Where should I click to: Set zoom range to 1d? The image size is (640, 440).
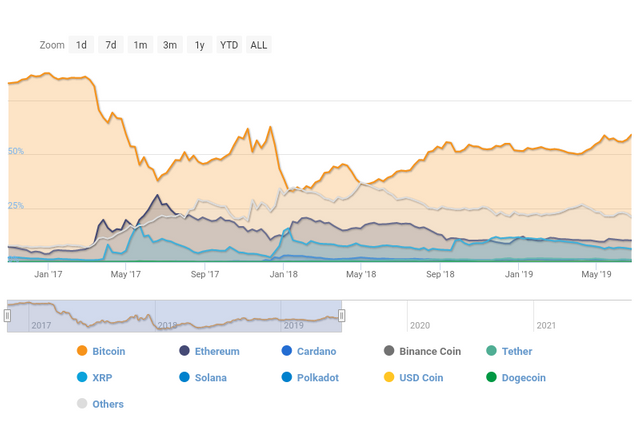(x=81, y=45)
